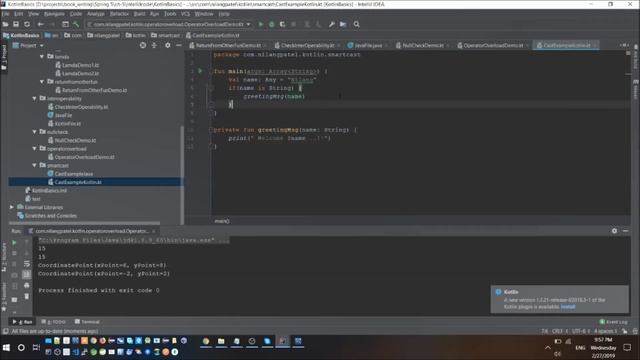Open settings via the wrench icon
Image resolution: width=640 pixels, height=360 pixels.
(332, 24)
